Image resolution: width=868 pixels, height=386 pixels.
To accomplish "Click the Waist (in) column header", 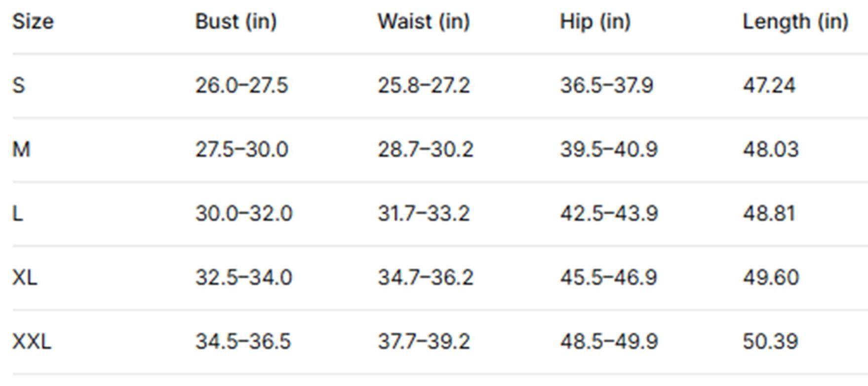I will click(424, 22).
